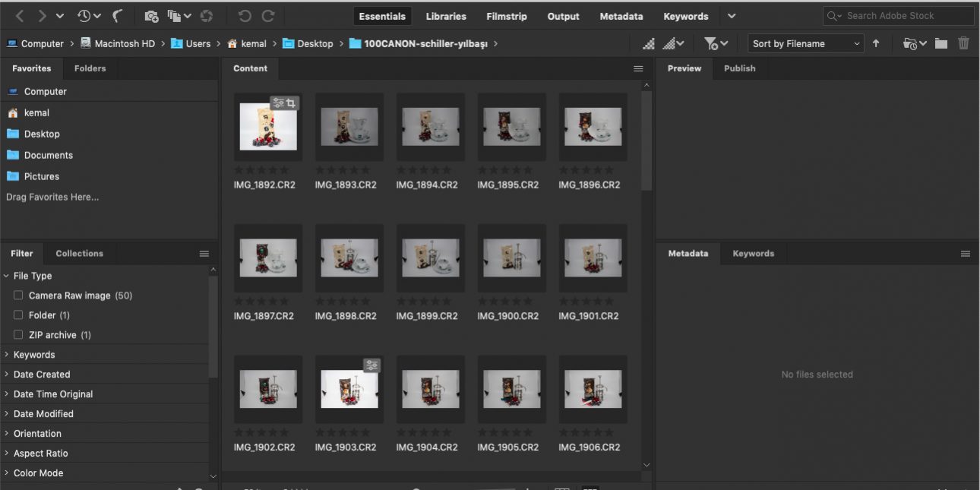Open Documents in the Favorites panel
Screen dimensions: 980x490
tap(48, 155)
